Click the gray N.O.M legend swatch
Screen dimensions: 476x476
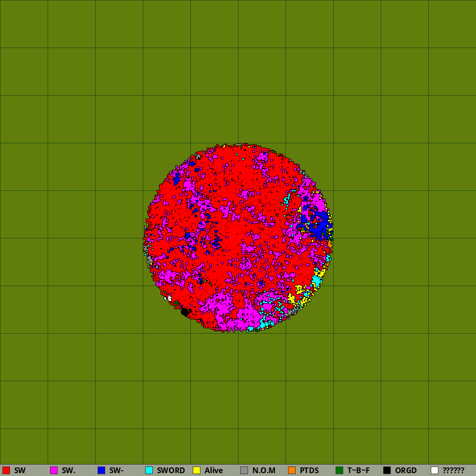[x=244, y=470]
